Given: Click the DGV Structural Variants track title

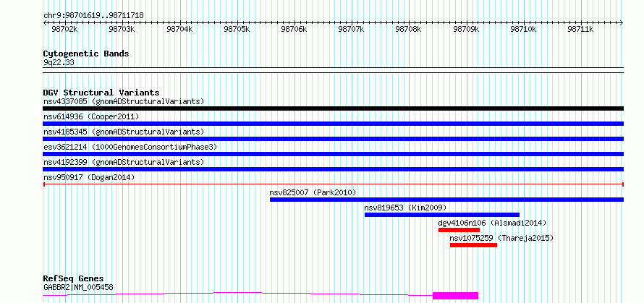Looking at the screenshot, I should pyautogui.click(x=101, y=93).
